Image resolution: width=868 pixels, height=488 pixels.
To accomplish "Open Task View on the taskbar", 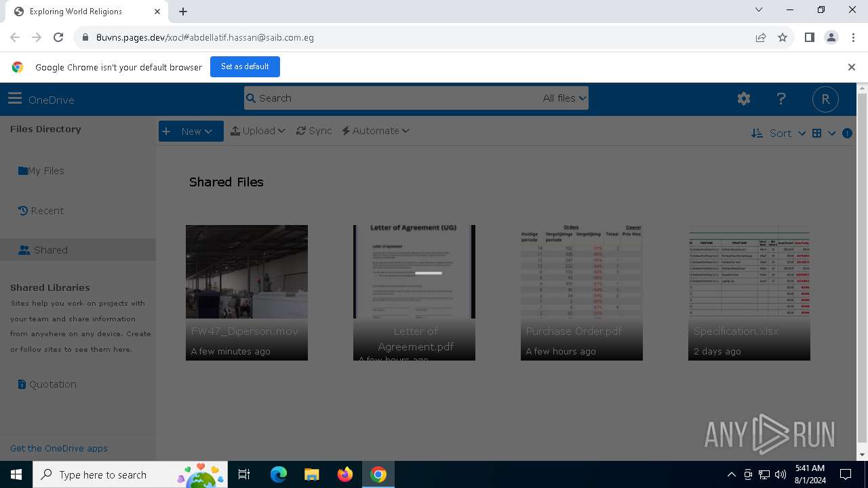I will [244, 474].
